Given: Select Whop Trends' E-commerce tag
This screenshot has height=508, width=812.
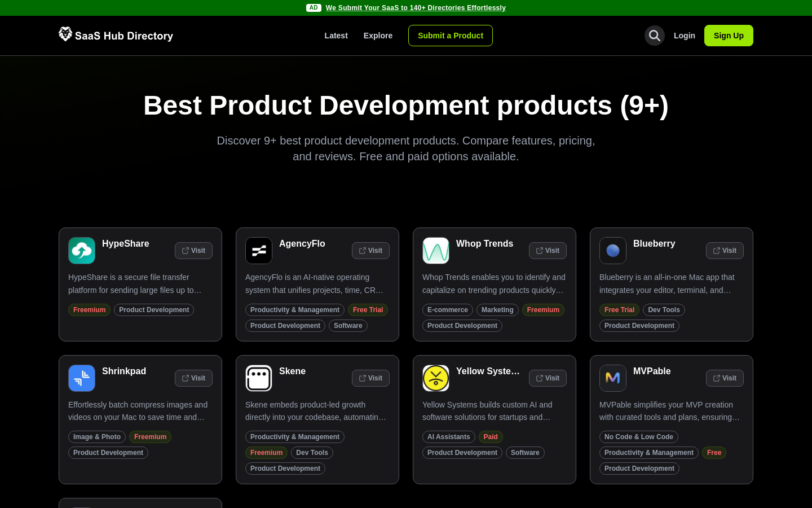Looking at the screenshot, I should pos(448,310).
